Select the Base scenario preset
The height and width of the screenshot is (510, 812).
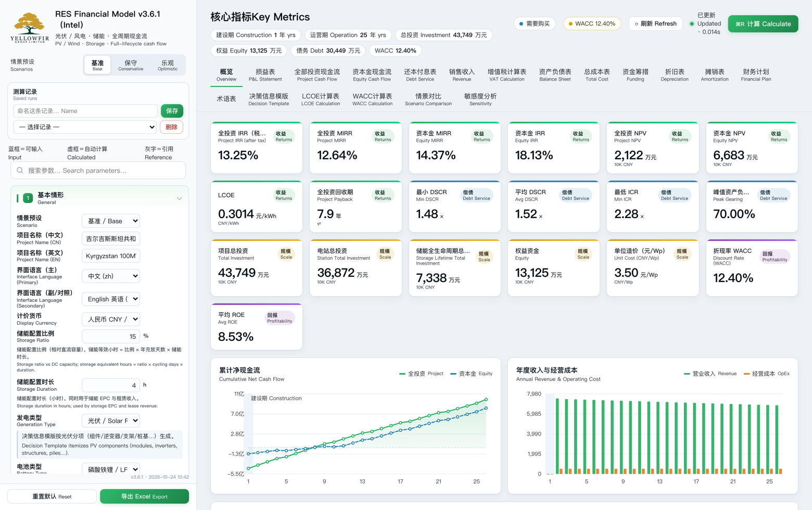pyautogui.click(x=97, y=65)
